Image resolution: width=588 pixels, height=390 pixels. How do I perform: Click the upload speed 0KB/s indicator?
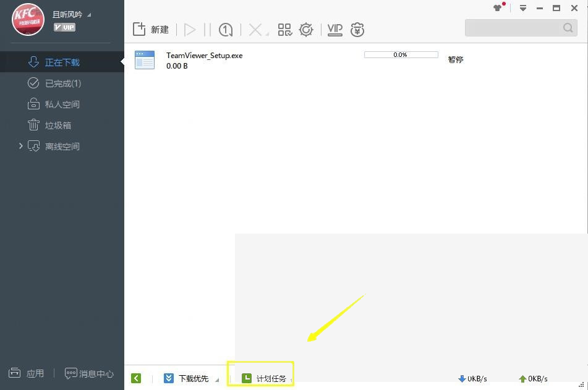[x=533, y=379]
